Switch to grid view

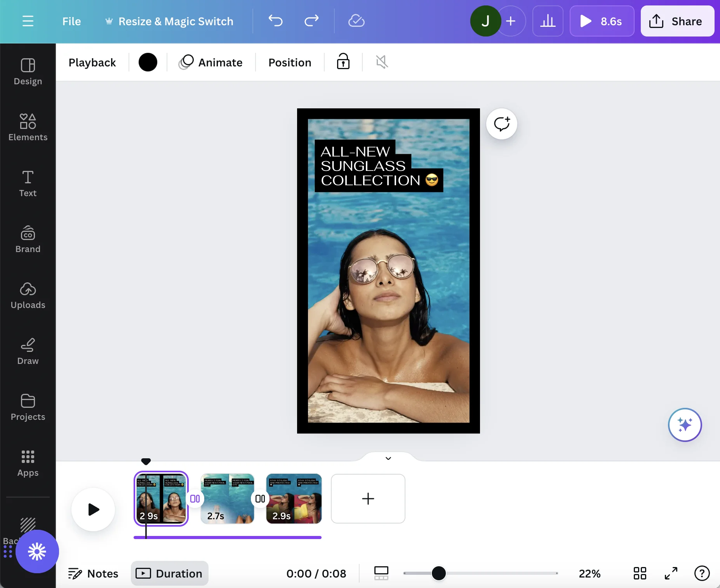[640, 573]
